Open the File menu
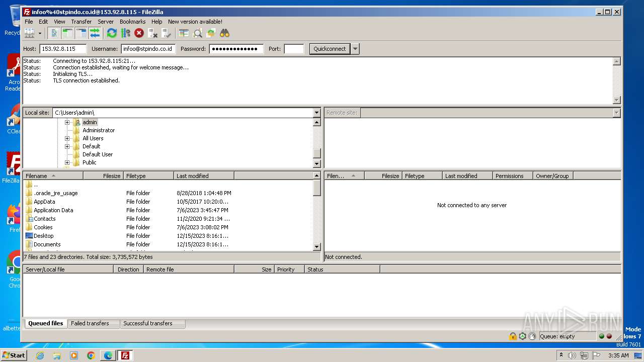The image size is (644, 362). pos(29,22)
